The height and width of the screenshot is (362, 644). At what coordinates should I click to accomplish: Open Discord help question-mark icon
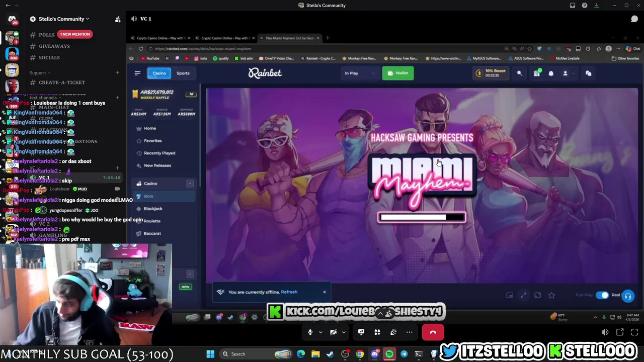584,6
